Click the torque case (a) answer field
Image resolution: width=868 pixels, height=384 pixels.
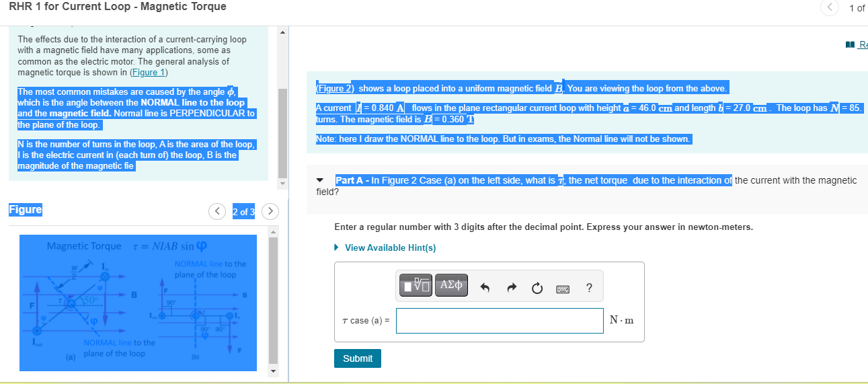click(x=500, y=320)
